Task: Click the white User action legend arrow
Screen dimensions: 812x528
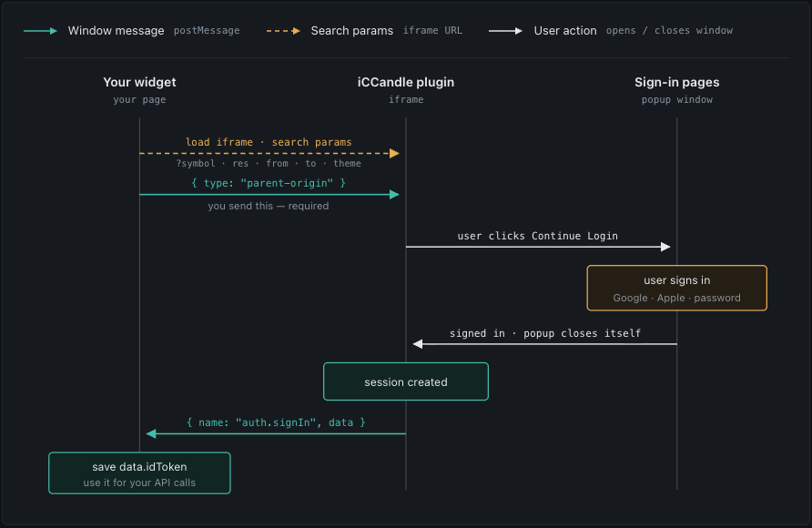Action: [505, 31]
